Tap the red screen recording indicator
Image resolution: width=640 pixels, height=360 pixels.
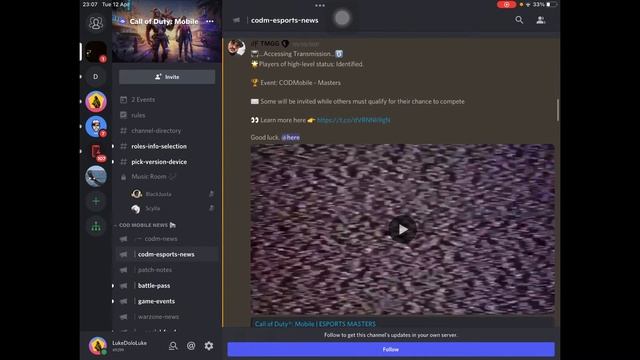[x=507, y=4]
